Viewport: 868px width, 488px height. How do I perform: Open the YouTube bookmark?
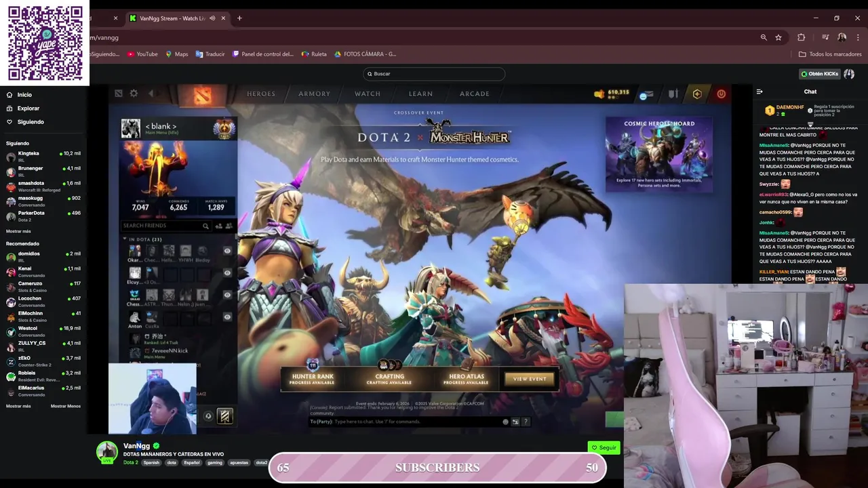[142, 54]
